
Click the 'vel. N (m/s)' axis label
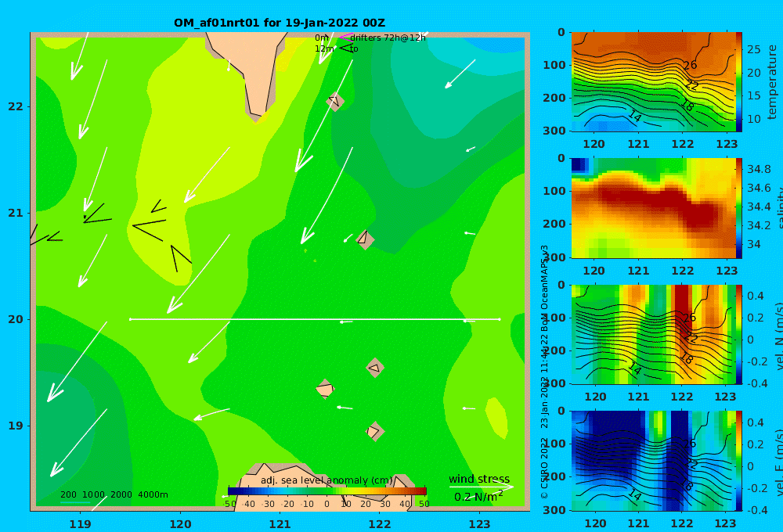[778, 336]
